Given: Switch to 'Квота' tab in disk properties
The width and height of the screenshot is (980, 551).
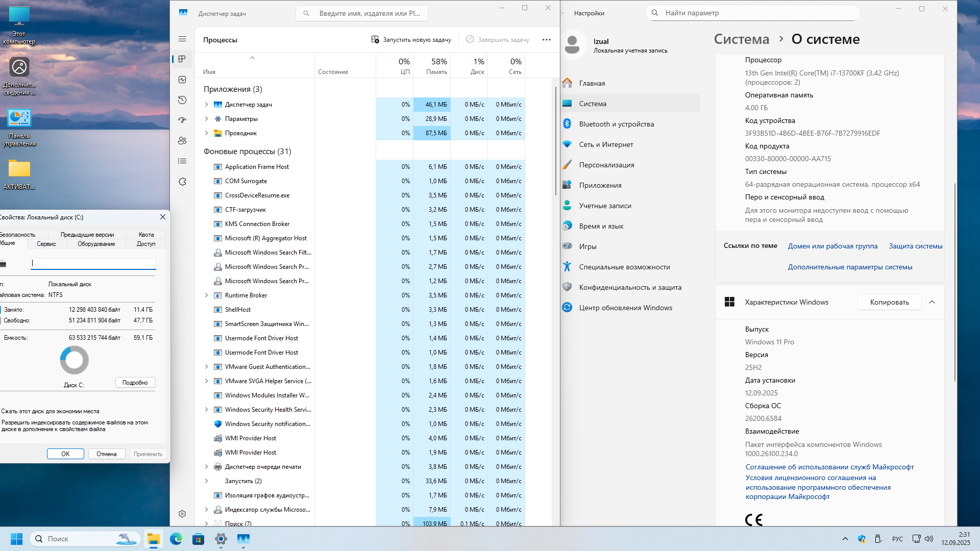Looking at the screenshot, I should click(146, 235).
